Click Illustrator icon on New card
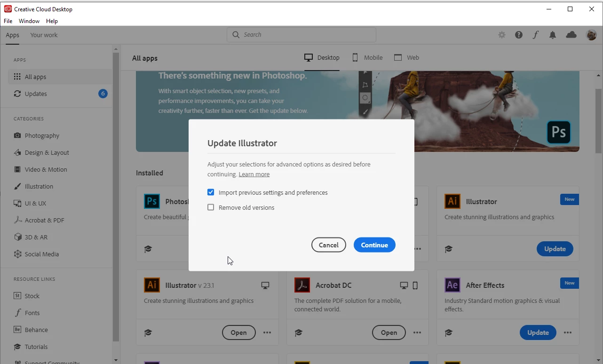The image size is (603, 364). [x=452, y=201]
